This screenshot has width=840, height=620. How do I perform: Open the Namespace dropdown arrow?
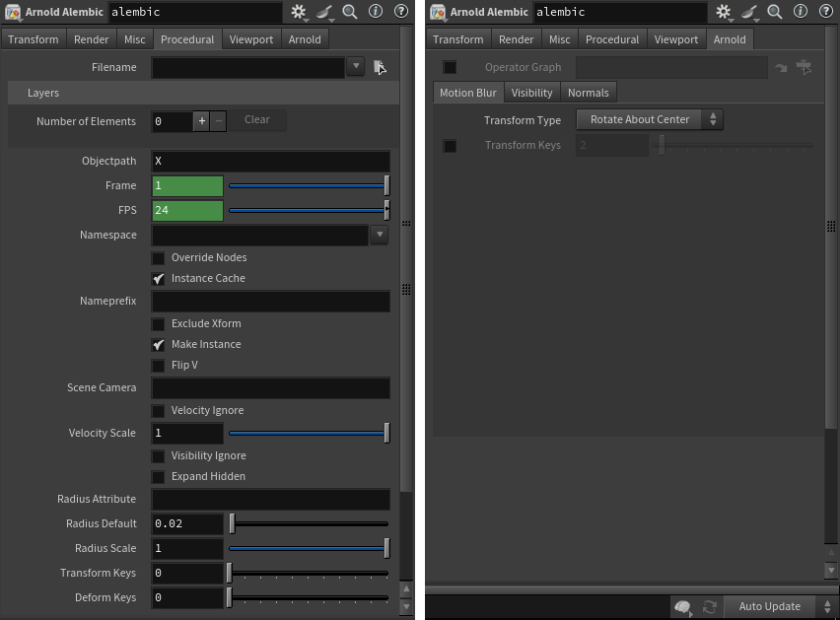pyautogui.click(x=380, y=235)
